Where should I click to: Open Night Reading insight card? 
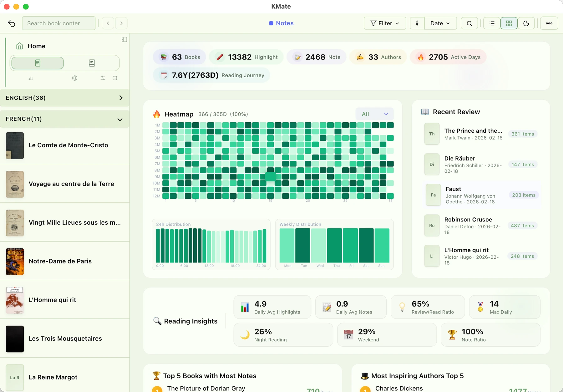point(283,335)
